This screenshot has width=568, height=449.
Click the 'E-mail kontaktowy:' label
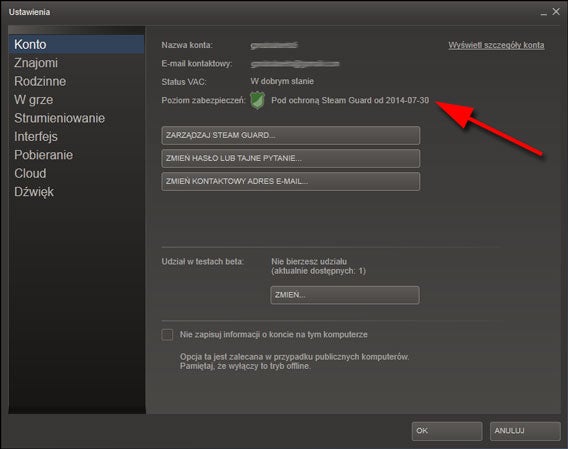point(197,64)
